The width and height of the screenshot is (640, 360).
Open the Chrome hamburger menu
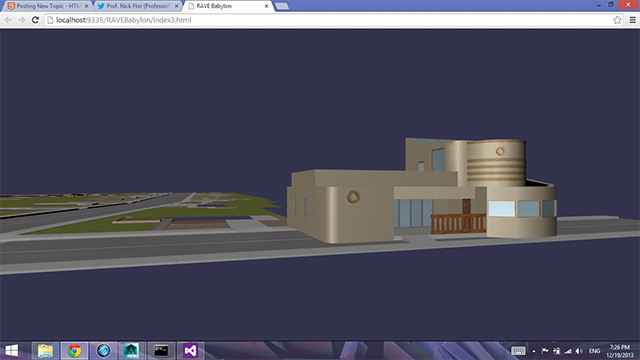click(x=632, y=20)
